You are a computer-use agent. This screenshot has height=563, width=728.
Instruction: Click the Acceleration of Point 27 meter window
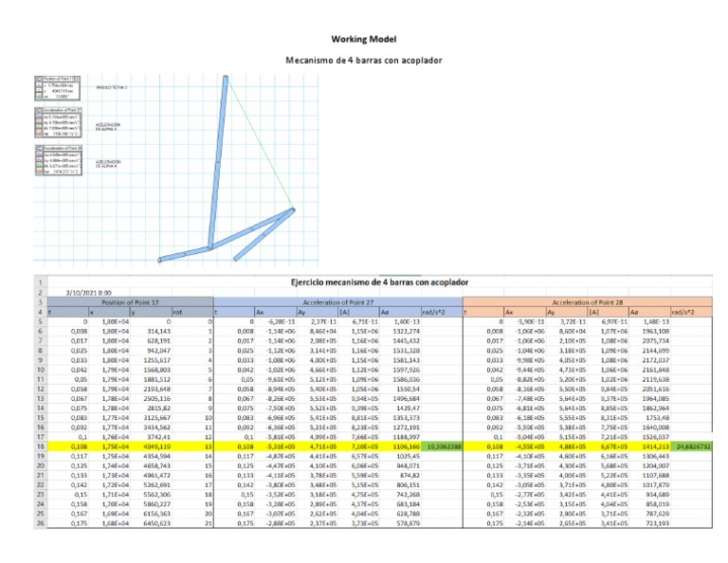[59, 124]
